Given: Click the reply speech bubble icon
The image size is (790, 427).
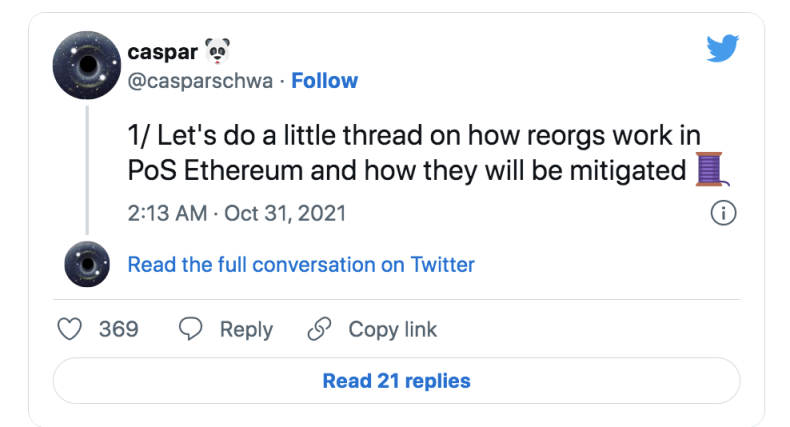Looking at the screenshot, I should (191, 329).
